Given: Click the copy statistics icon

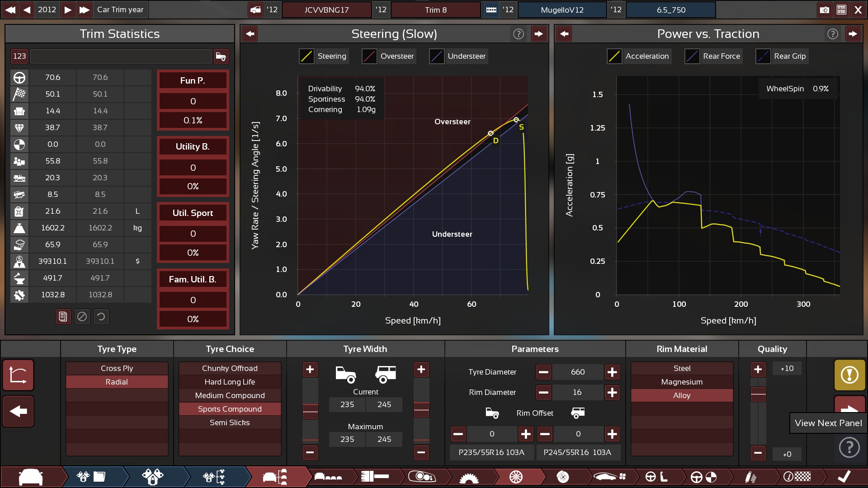Looking at the screenshot, I should (x=63, y=317).
